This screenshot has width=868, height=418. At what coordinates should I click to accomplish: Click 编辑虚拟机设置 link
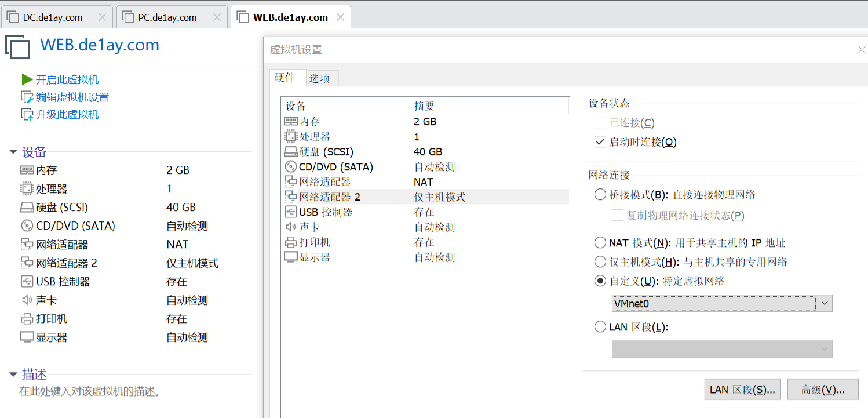click(x=72, y=97)
